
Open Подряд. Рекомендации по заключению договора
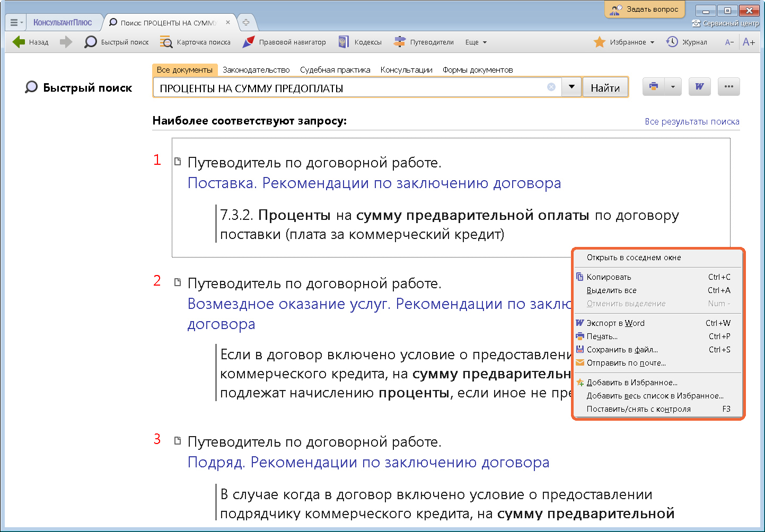pyautogui.click(x=368, y=462)
